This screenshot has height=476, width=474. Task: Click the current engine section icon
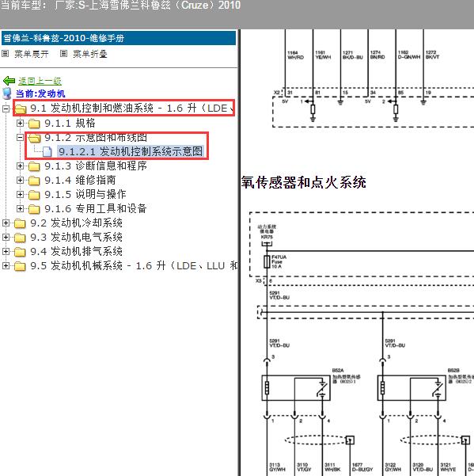pos(6,93)
